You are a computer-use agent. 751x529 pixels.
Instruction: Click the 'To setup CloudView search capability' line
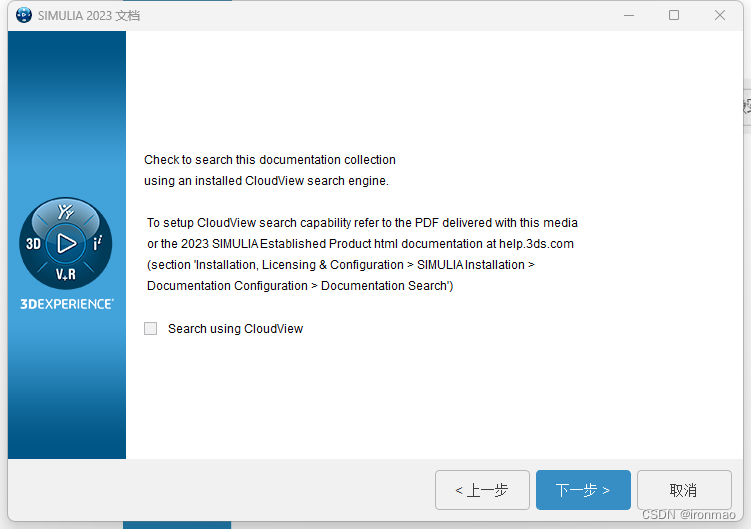coord(362,223)
